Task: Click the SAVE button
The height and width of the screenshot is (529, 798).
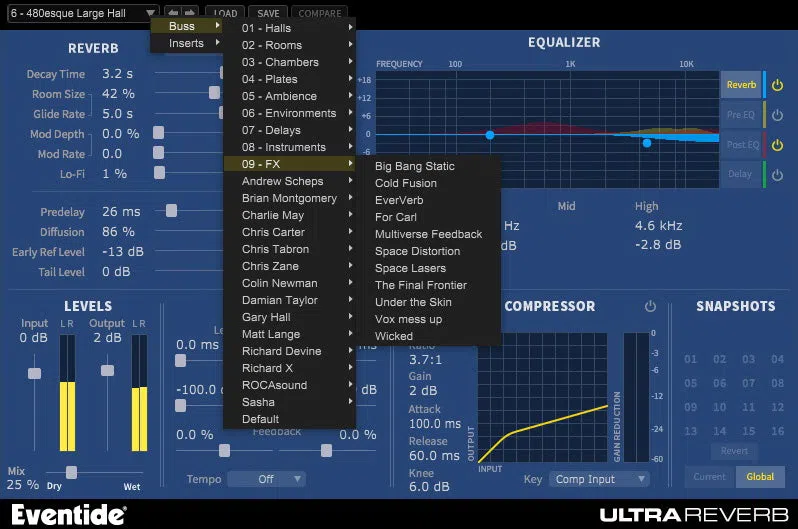Action: [268, 13]
